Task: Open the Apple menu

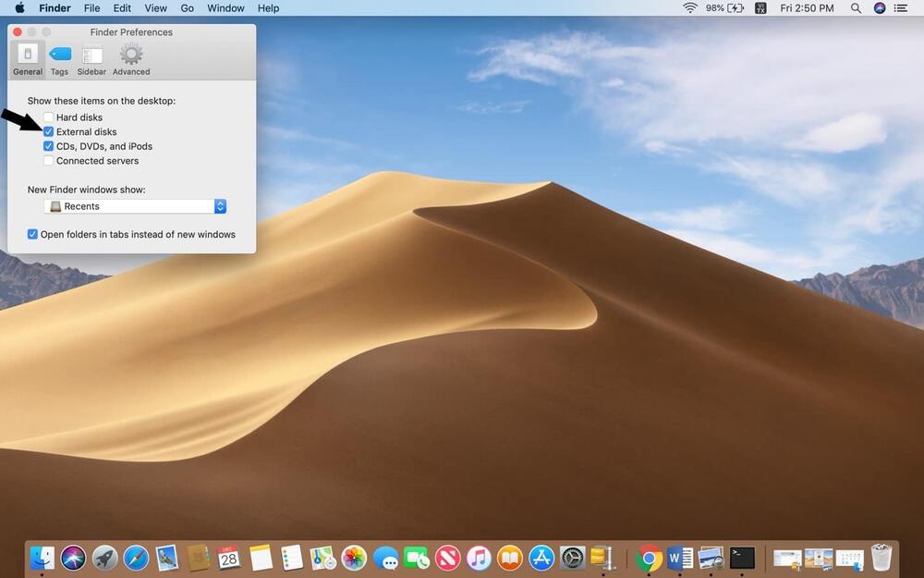Action: 19,8
